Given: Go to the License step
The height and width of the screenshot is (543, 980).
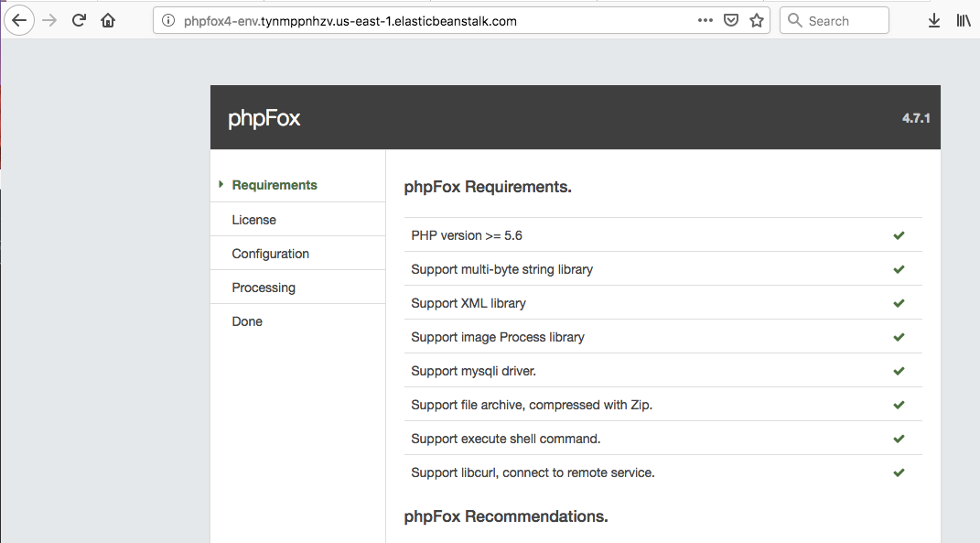Looking at the screenshot, I should [x=253, y=220].
